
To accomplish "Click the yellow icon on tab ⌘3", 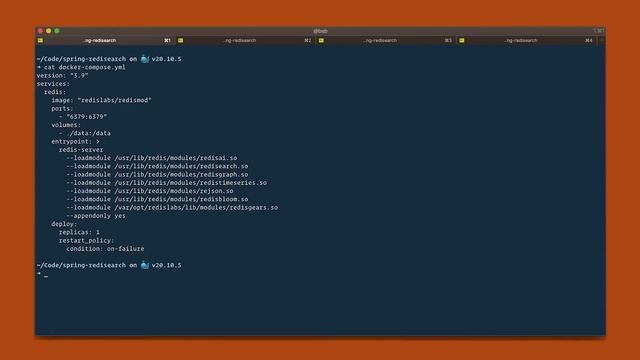I will [321, 40].
